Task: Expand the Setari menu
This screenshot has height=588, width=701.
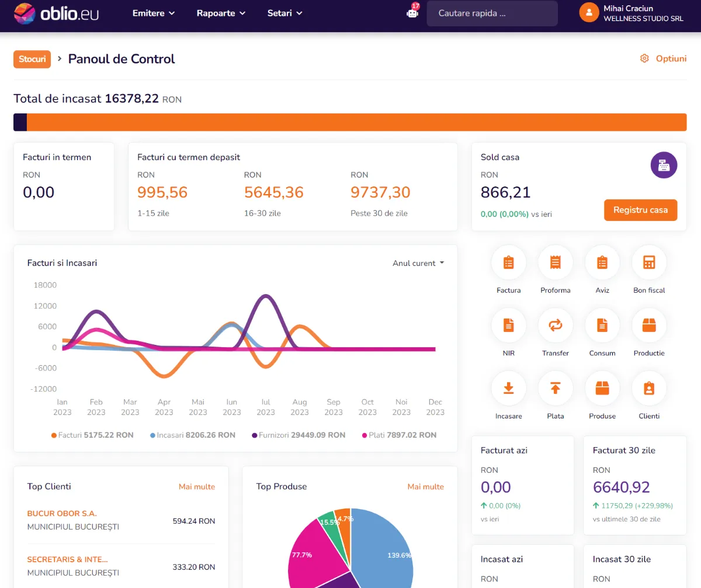Action: pyautogui.click(x=284, y=13)
